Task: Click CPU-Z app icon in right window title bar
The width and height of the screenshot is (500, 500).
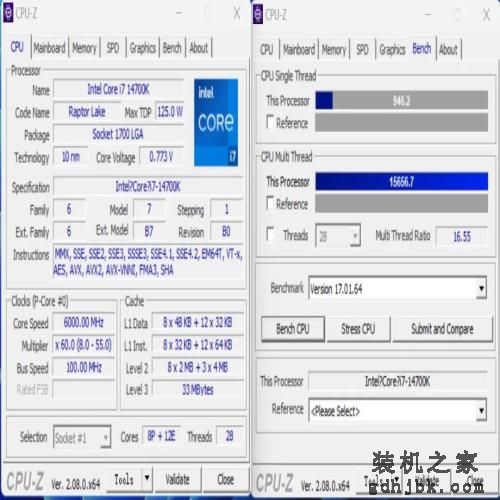Action: tap(258, 15)
